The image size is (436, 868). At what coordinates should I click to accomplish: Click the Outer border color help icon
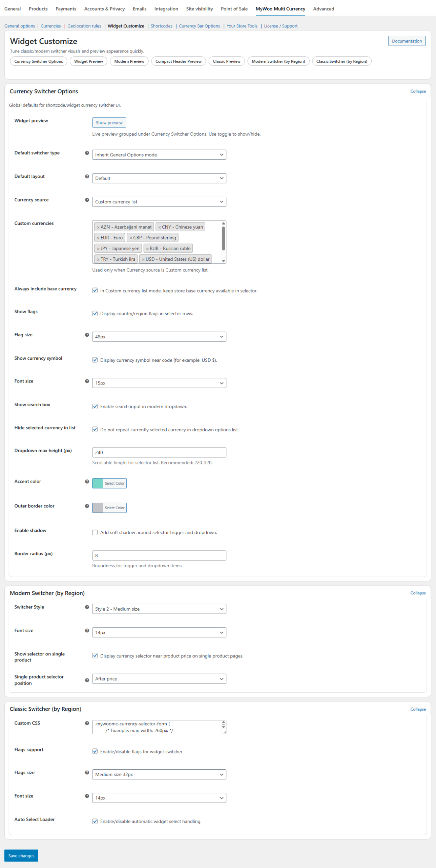point(87,506)
